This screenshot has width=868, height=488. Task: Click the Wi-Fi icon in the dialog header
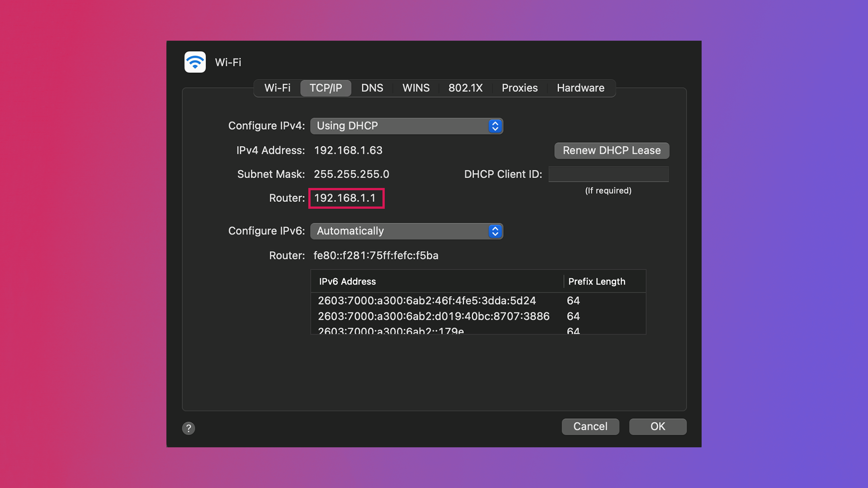click(195, 62)
